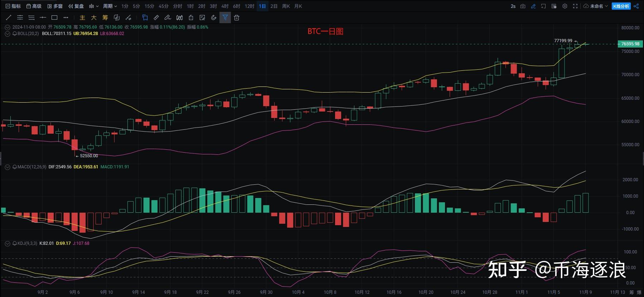Select the Fibonacci levels tool in the drawing toolbar
Image resolution: width=644 pixels, height=297 pixels.
coord(20,18)
